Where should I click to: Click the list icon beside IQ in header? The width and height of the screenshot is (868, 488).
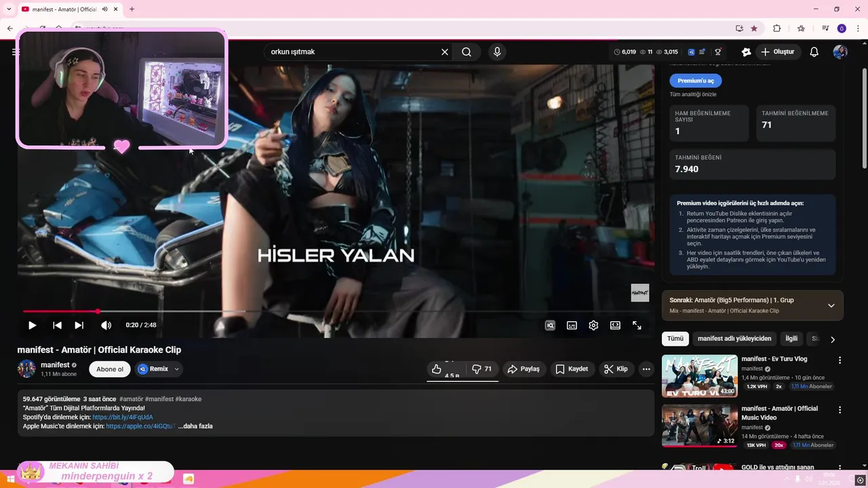click(703, 52)
